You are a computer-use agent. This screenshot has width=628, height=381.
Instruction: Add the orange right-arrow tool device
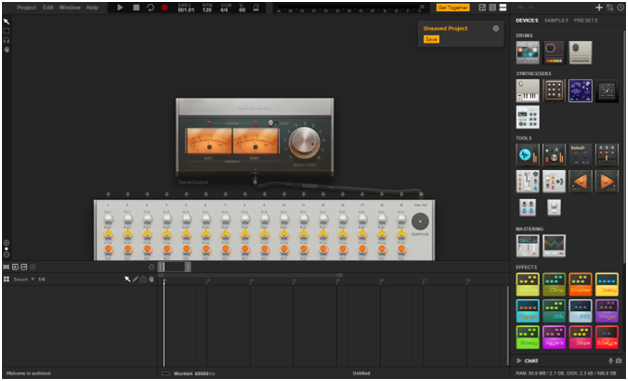pyautogui.click(x=607, y=181)
